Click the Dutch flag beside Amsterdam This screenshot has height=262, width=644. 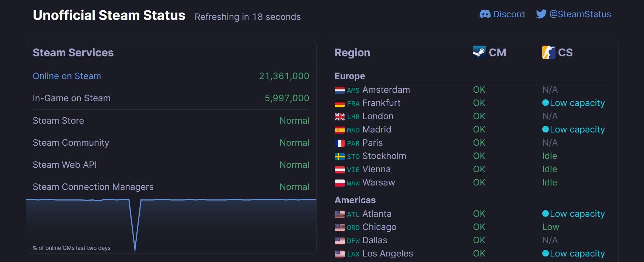click(x=340, y=89)
